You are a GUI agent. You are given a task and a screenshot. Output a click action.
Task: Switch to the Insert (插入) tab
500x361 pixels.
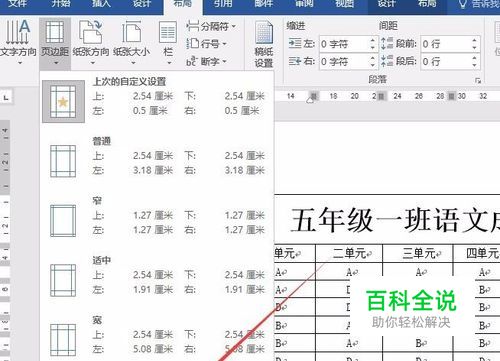101,4
